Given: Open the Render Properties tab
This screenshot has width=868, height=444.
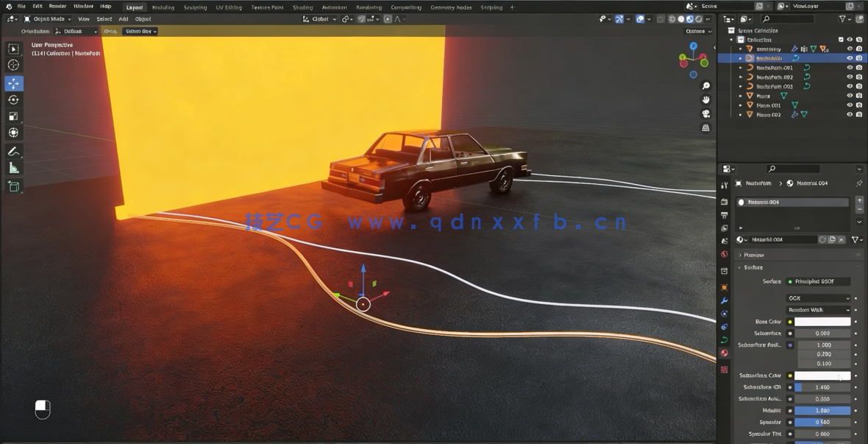Looking at the screenshot, I should pos(725,202).
